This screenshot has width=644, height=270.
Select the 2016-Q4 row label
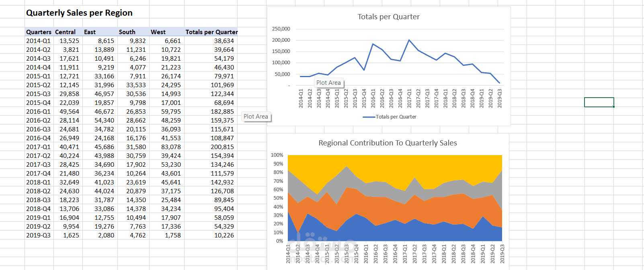pos(38,138)
